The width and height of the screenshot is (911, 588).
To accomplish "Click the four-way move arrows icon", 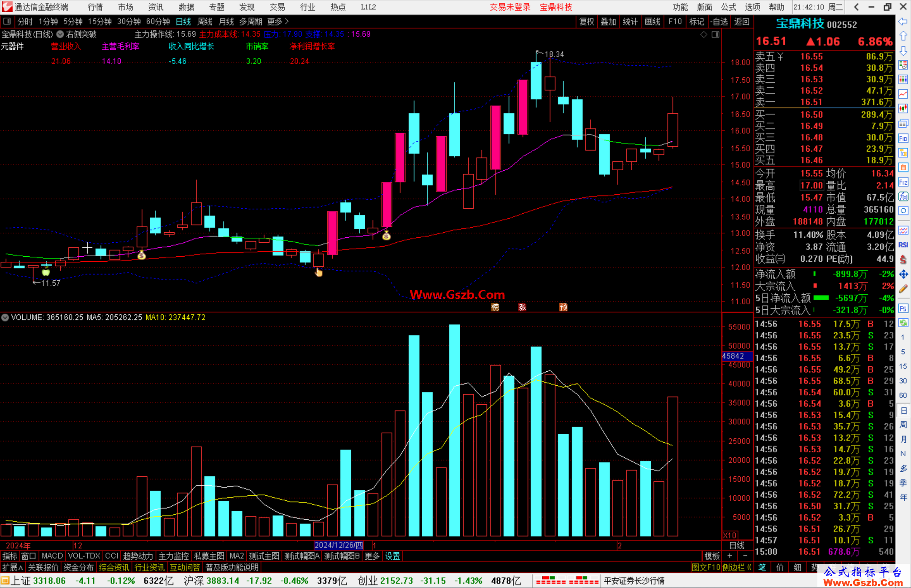I will coord(903,274).
